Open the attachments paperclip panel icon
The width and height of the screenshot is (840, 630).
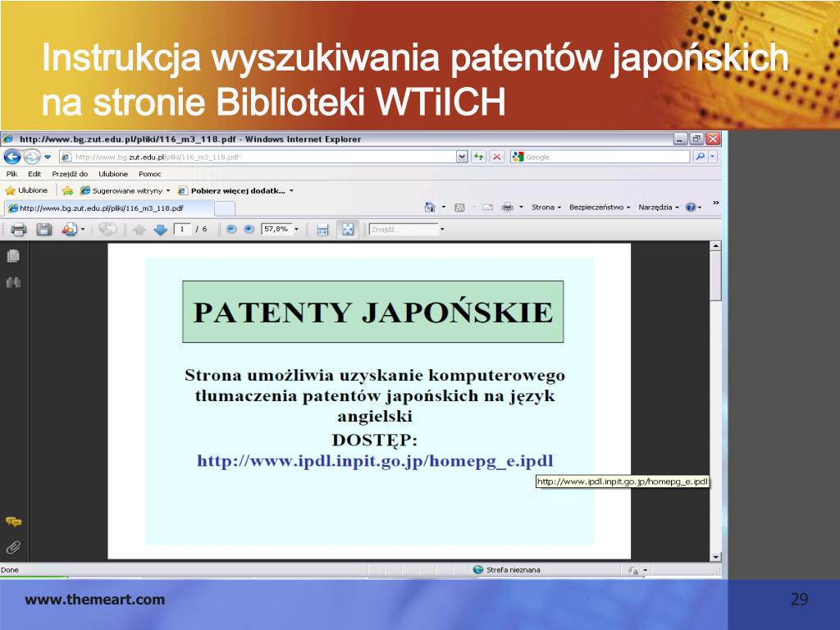13,547
